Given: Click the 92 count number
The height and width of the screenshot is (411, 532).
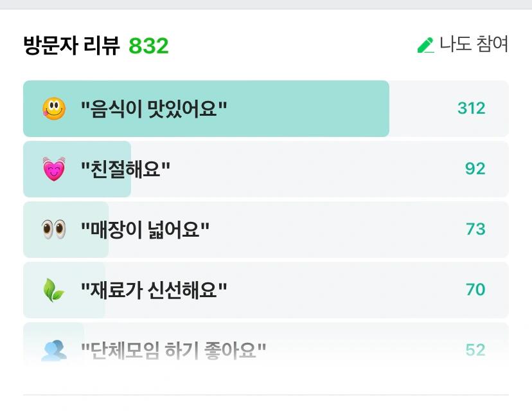Looking at the screenshot, I should click(475, 169).
